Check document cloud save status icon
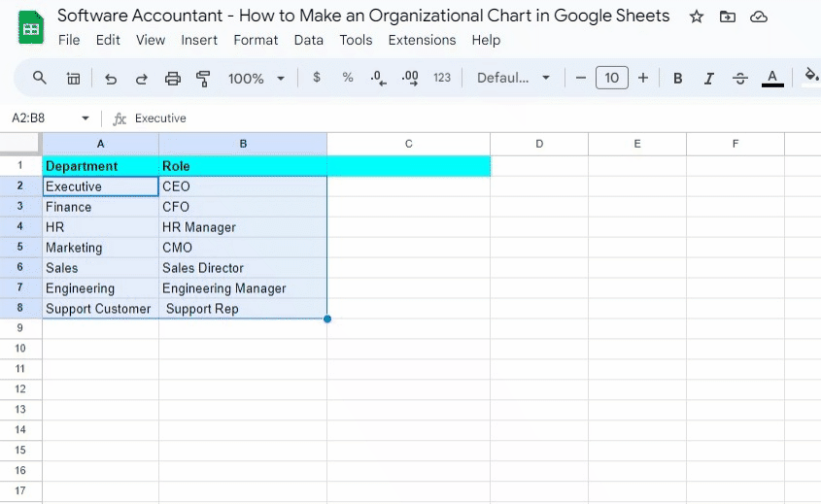The width and height of the screenshot is (821, 504). [x=760, y=17]
